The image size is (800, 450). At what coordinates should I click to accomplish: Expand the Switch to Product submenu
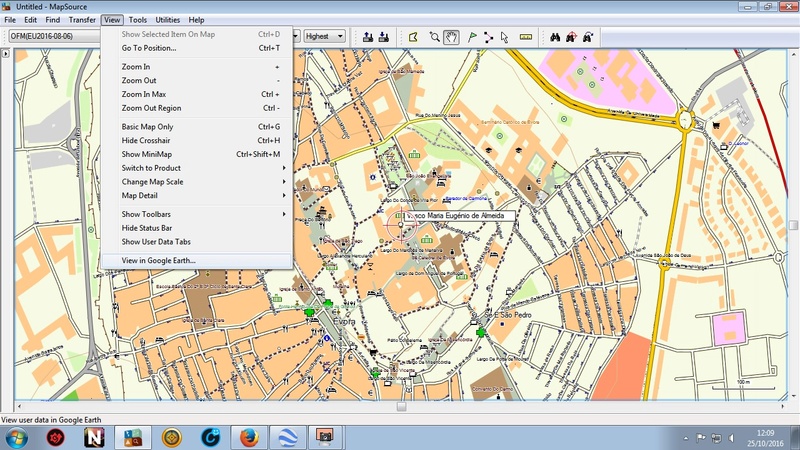(x=197, y=168)
